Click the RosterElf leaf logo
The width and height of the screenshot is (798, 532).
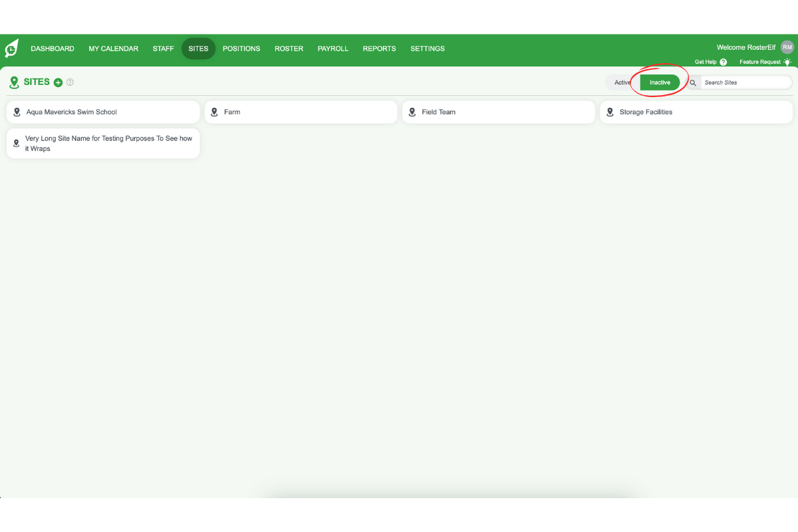(11, 48)
